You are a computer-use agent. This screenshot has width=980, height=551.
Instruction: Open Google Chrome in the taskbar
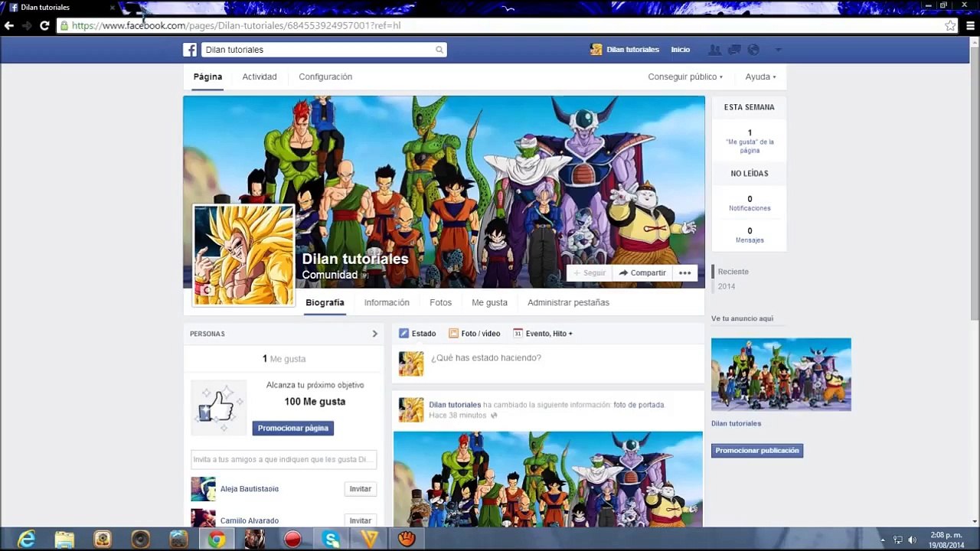point(217,540)
